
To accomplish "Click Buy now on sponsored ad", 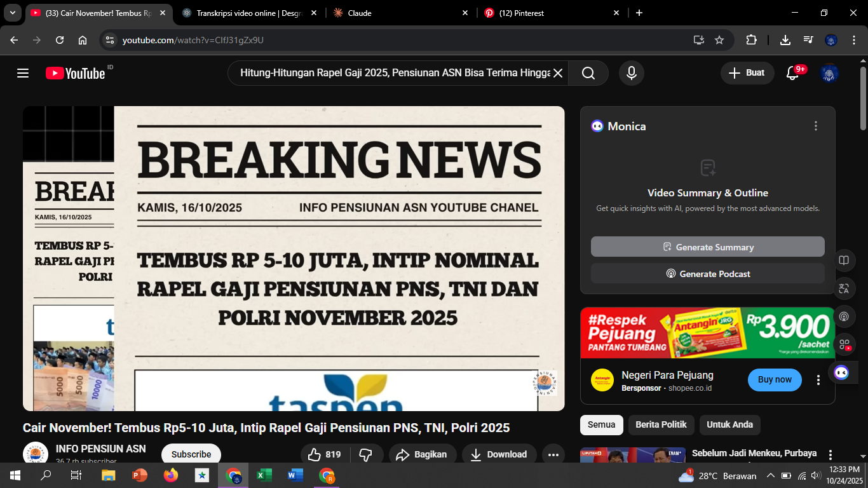I will (x=775, y=379).
